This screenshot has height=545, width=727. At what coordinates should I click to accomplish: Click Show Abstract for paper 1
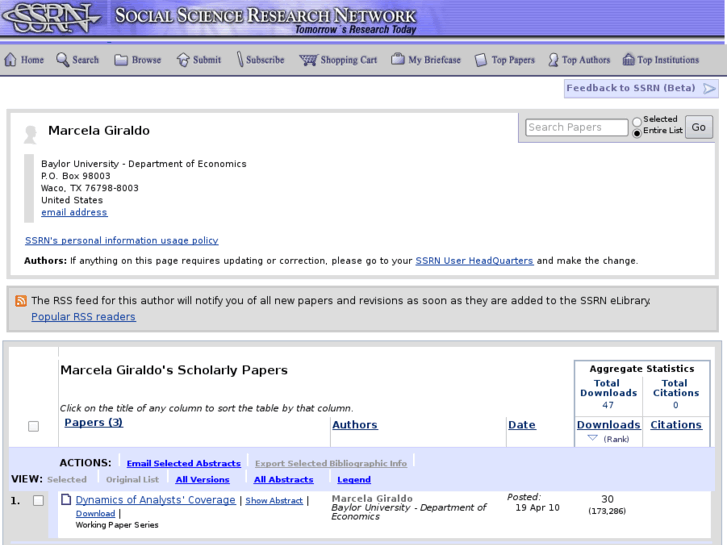(x=274, y=501)
